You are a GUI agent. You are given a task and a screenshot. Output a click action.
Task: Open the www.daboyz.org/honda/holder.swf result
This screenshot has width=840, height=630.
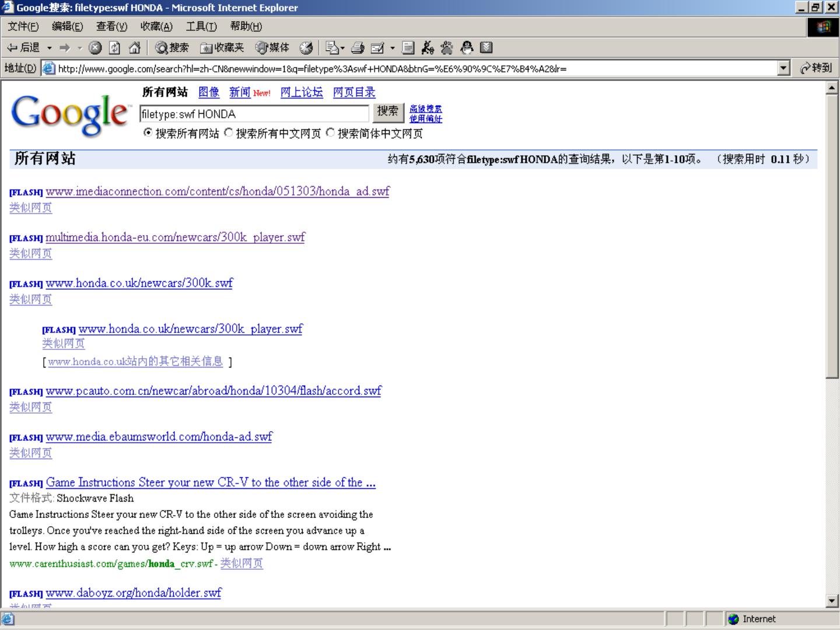tap(134, 593)
